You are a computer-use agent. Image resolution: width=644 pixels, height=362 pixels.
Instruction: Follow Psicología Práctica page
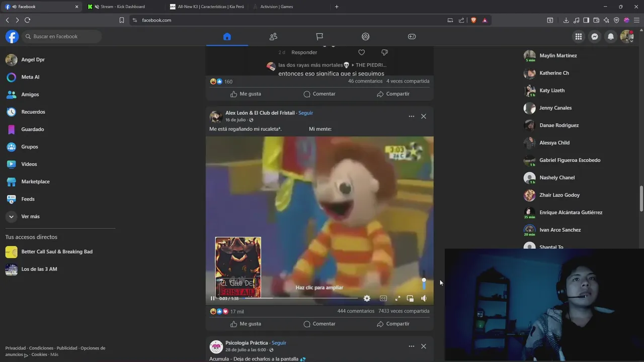coord(279,343)
